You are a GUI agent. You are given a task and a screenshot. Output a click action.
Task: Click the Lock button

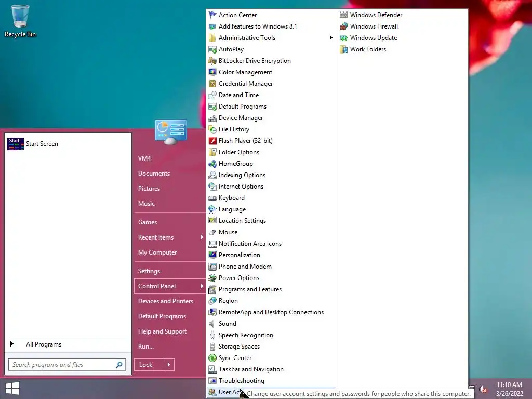(149, 365)
